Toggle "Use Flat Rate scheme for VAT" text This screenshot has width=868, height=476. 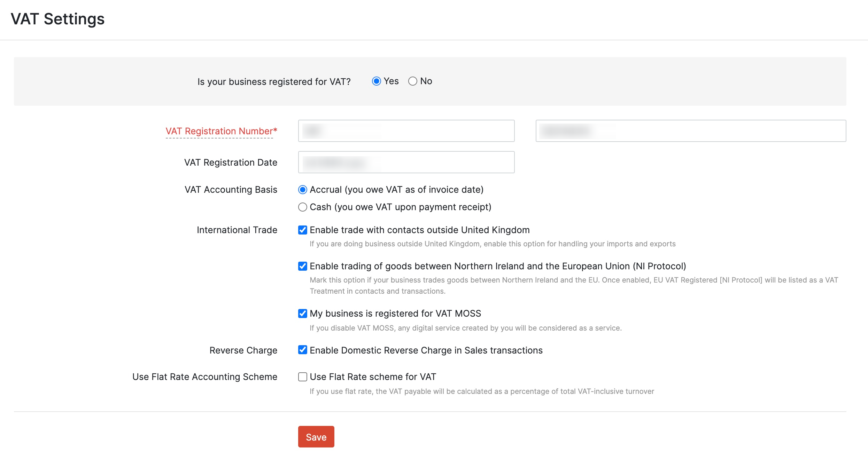point(372,376)
